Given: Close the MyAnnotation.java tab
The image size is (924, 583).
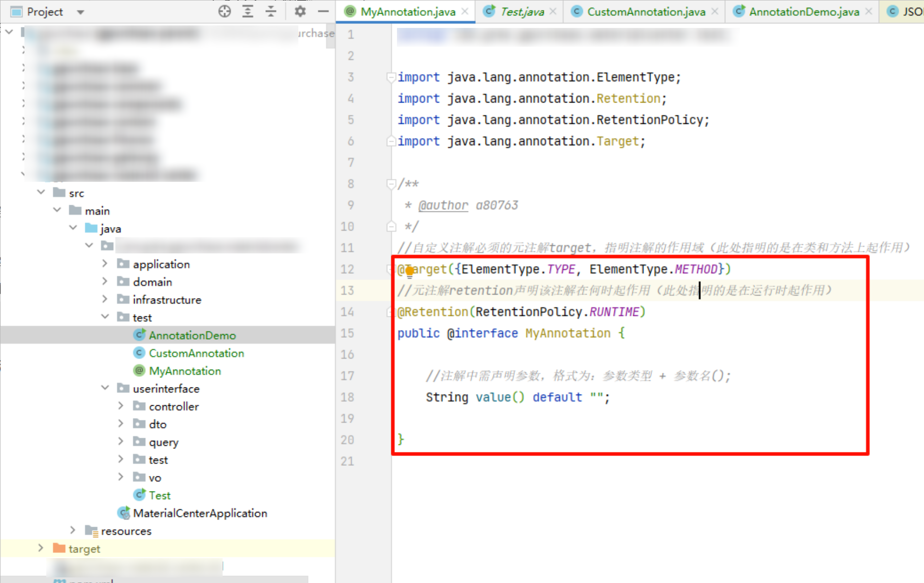Looking at the screenshot, I should [465, 12].
